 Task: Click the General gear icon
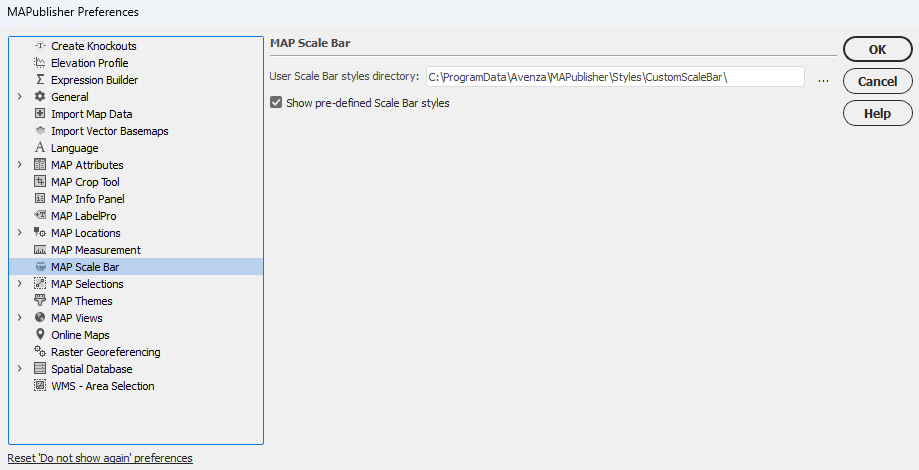(40, 97)
